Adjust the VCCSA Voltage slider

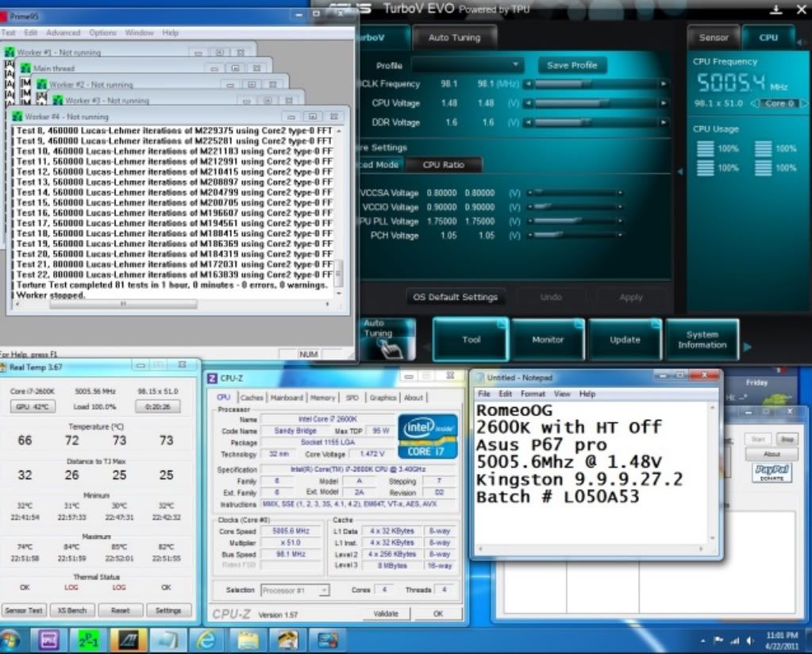tap(574, 193)
